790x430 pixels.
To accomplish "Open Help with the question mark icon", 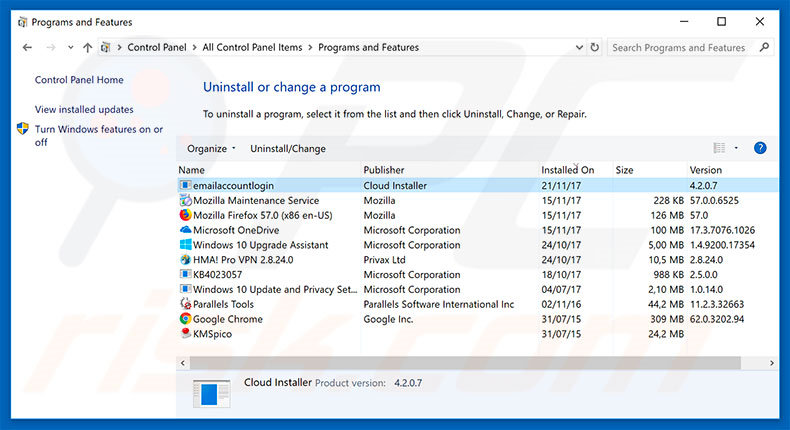I will (x=760, y=148).
